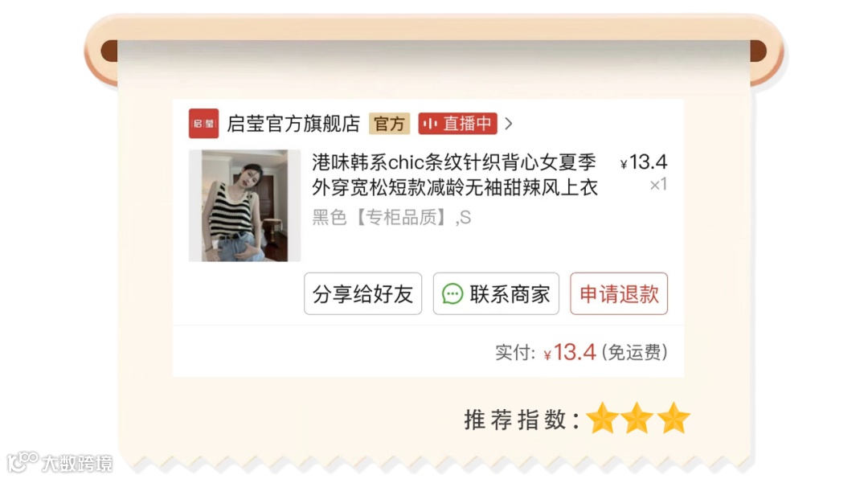
Task: Select the third rating star
Action: tap(674, 418)
